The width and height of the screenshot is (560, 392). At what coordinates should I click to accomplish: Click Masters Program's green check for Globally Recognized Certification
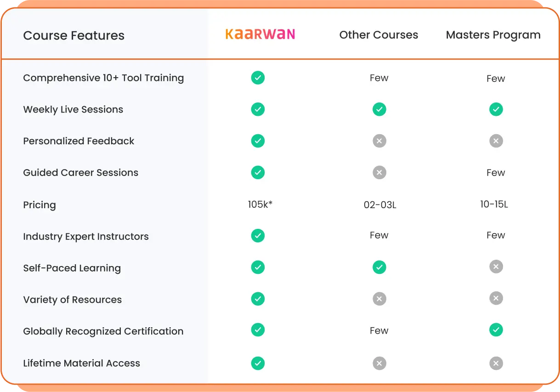496,330
